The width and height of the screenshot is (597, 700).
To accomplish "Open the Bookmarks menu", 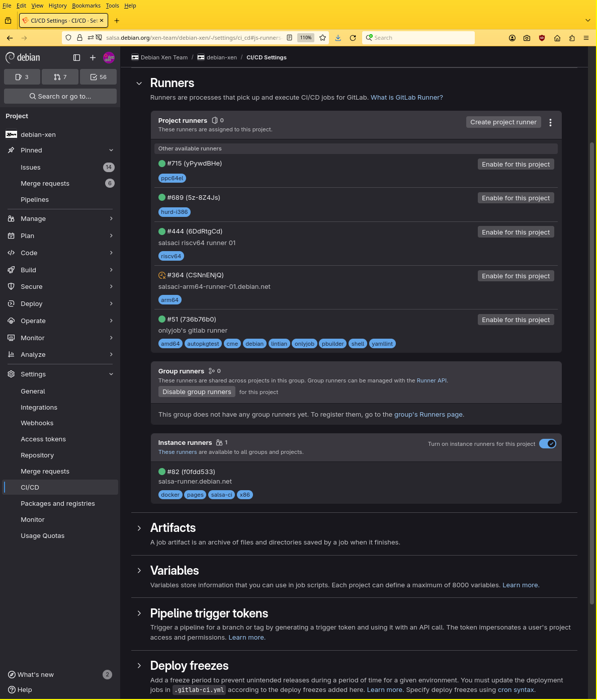I will 86,6.
